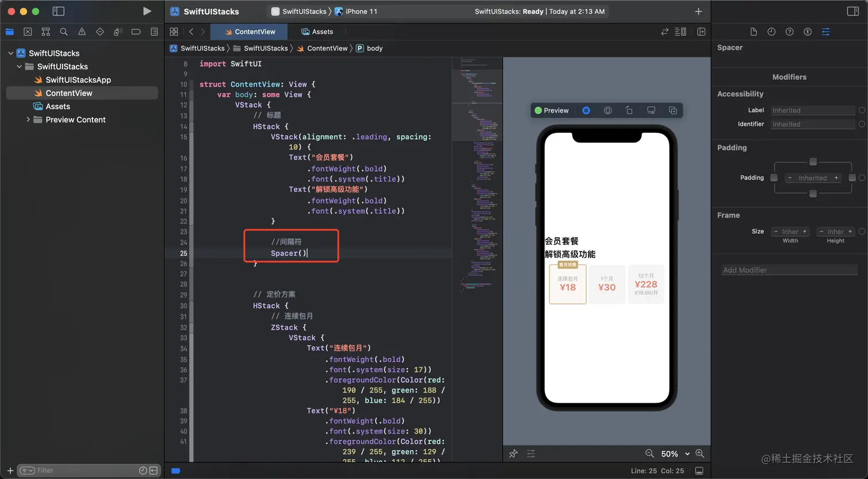868x479 pixels.
Task: Open the Issue navigator warning icon
Action: coord(82,32)
